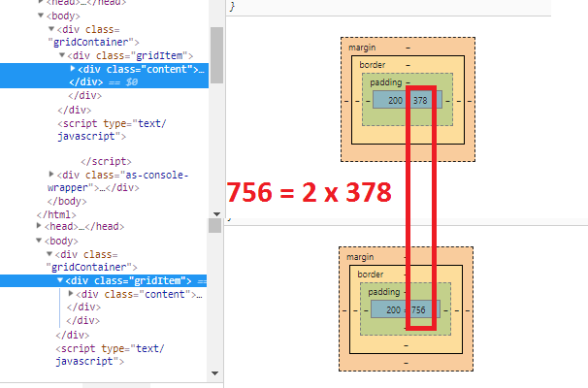Collapse the highlighted gridItem div in lower tree

[x=60, y=280]
